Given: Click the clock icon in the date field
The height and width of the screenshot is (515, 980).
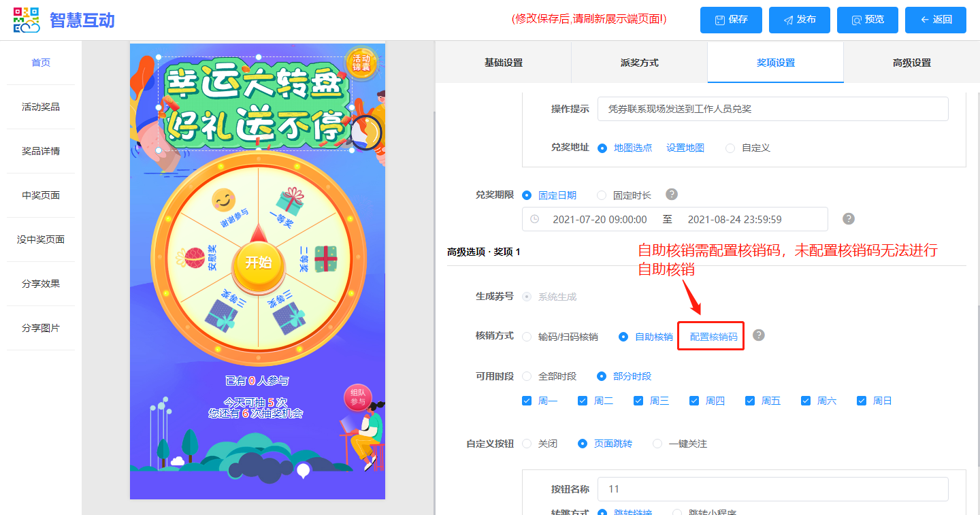Looking at the screenshot, I should point(535,219).
